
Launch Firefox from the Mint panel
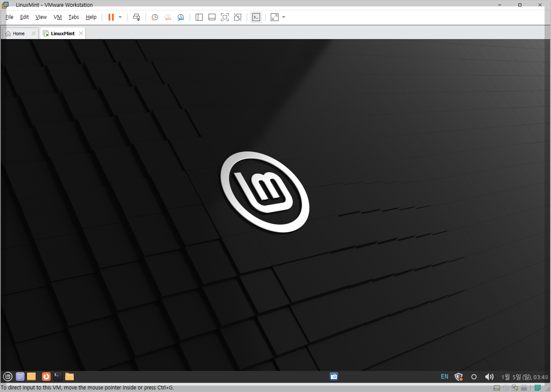(46, 377)
